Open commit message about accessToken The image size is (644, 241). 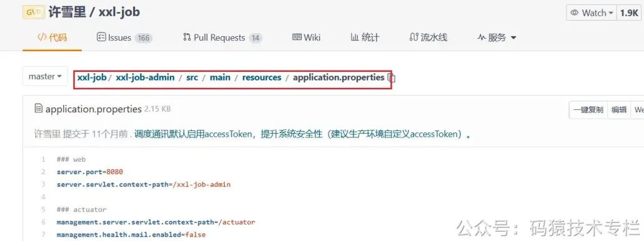[302, 134]
